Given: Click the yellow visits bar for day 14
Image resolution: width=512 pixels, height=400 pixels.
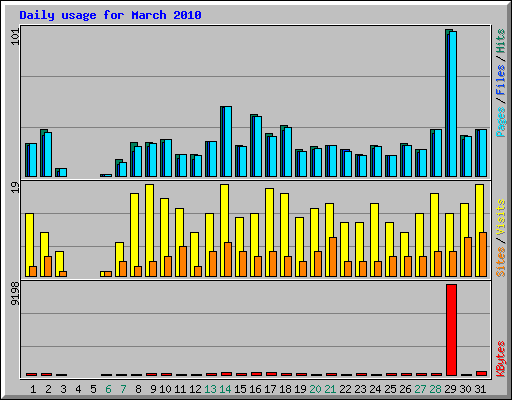Looking at the screenshot, I should coord(224,230).
